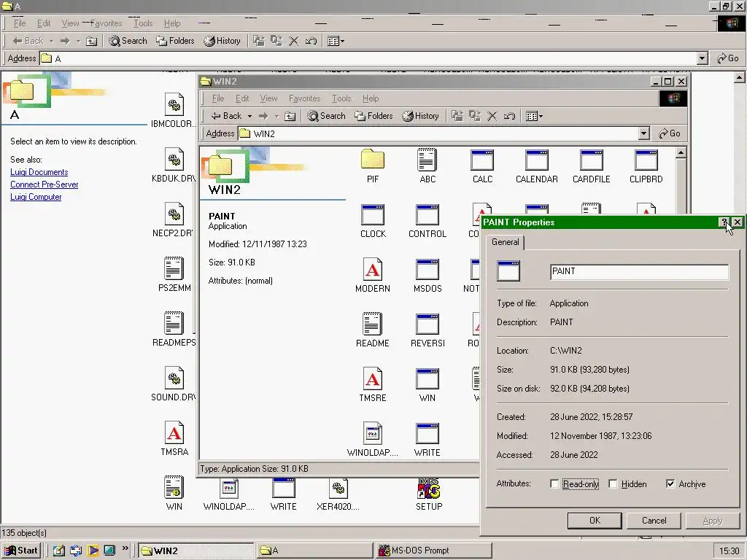Switch to MS-DOS Prompt taskbar button

tap(433, 551)
